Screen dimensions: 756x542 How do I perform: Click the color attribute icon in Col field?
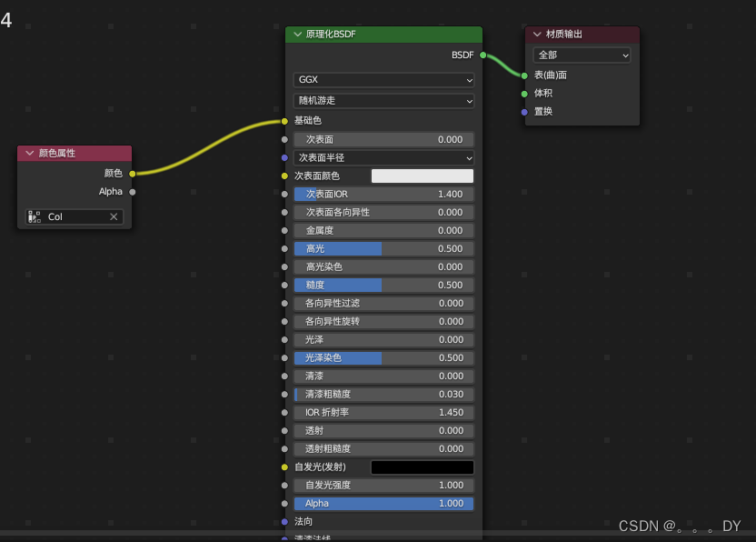(34, 216)
